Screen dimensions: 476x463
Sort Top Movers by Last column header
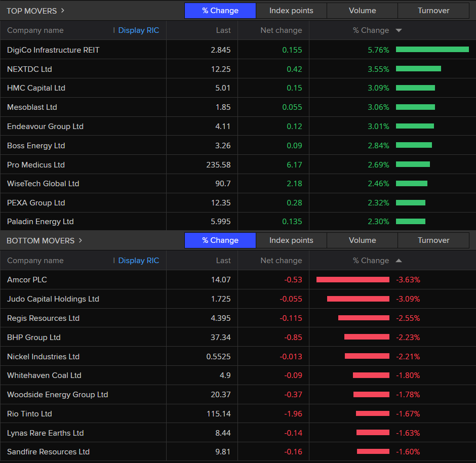click(x=223, y=30)
